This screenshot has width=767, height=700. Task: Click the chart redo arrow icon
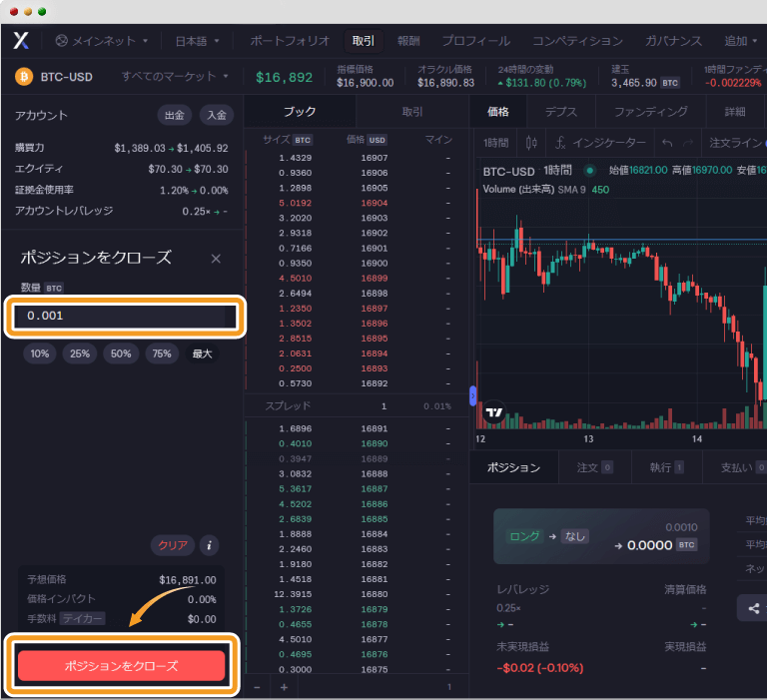coord(688,143)
